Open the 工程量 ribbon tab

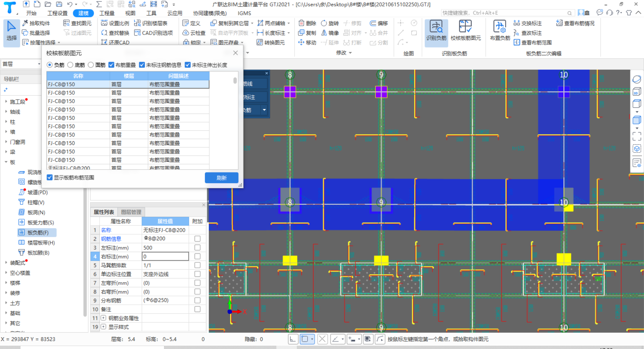(107, 13)
